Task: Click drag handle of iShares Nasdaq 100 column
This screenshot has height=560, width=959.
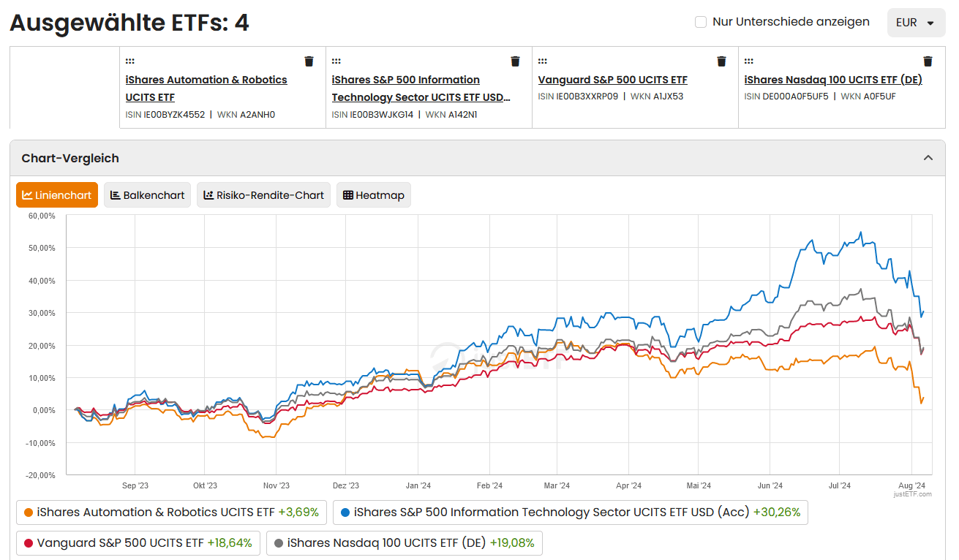Action: coord(748,61)
